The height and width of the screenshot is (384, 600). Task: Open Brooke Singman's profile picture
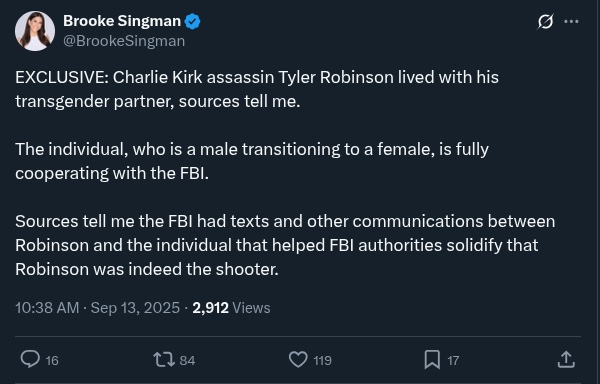[35, 31]
